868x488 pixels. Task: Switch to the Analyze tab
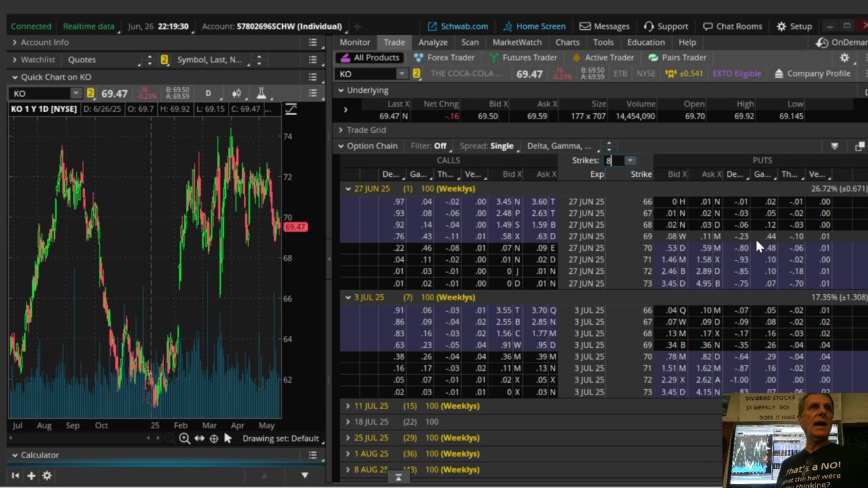(433, 42)
